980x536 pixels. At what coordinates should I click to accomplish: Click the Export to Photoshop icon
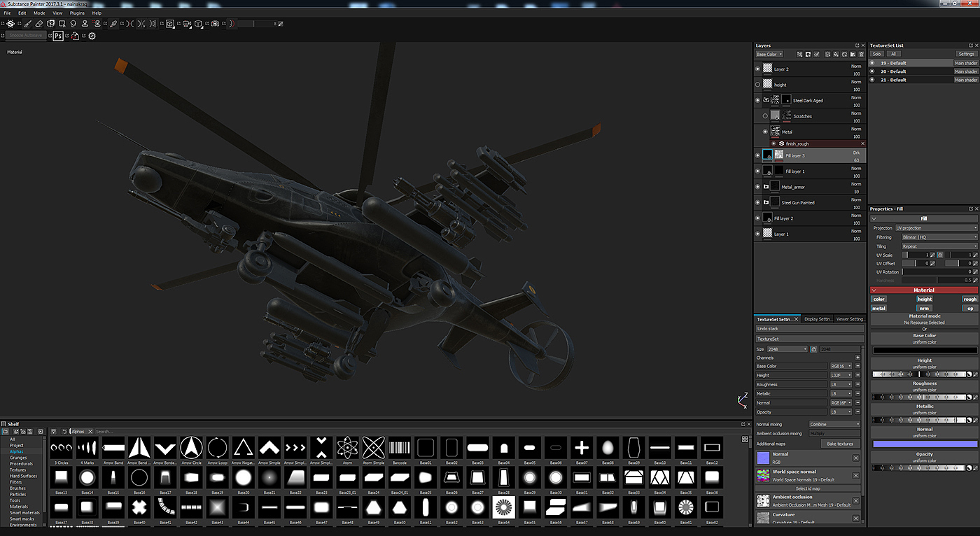[x=58, y=36]
